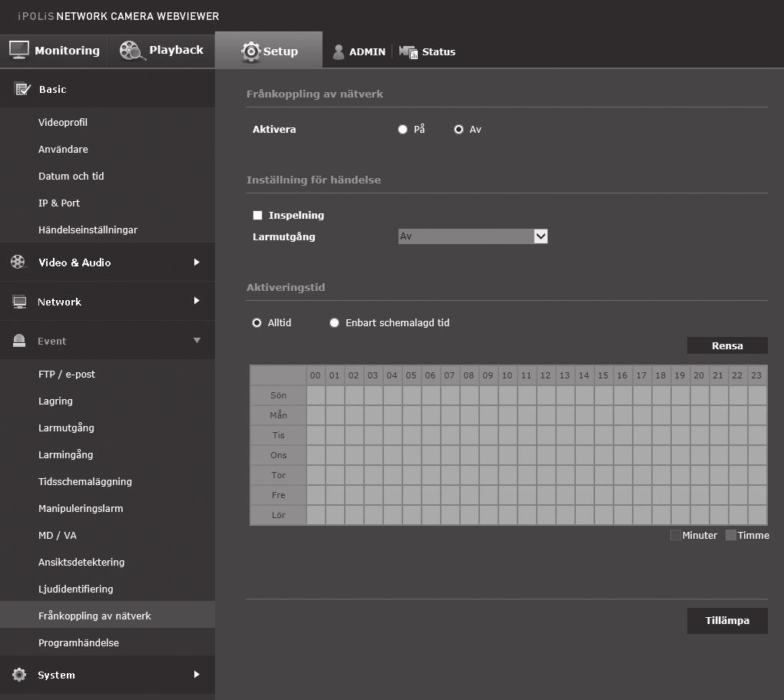Click the Playback film reel icon
The image size is (784, 700).
tap(133, 51)
